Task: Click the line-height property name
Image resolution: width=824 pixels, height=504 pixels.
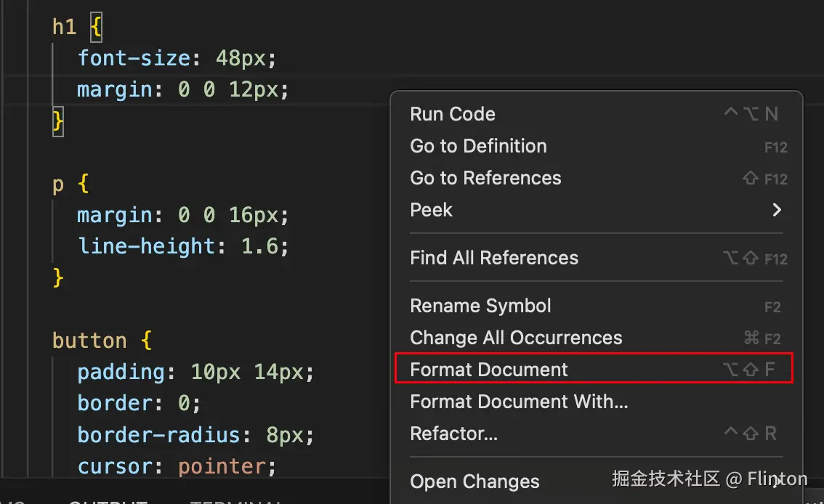Action: (147, 246)
